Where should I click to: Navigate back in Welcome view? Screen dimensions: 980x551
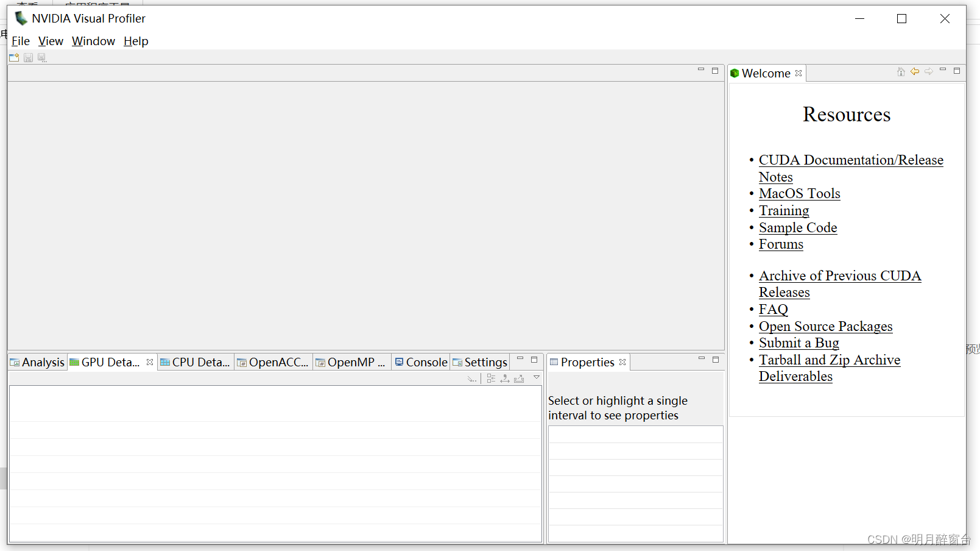(915, 71)
